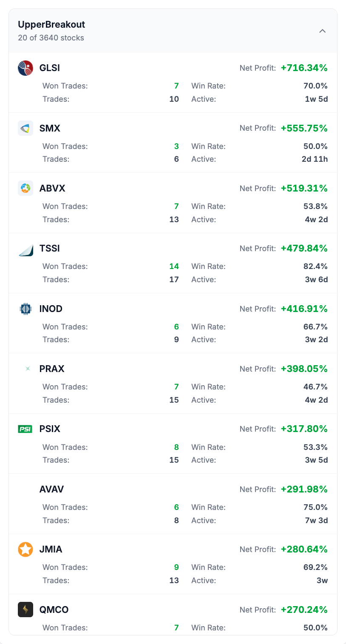Click the ABVX globe logo
This screenshot has height=644, width=346.
coord(25,188)
